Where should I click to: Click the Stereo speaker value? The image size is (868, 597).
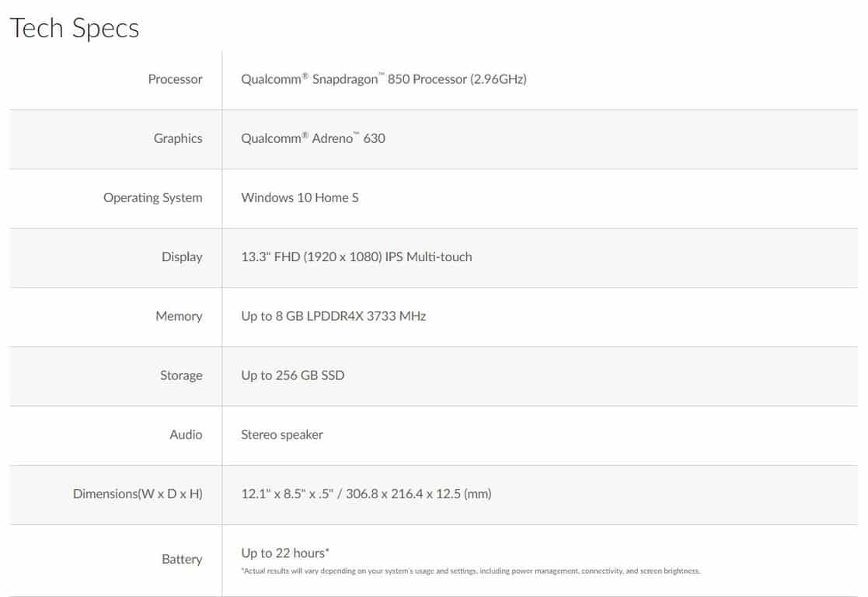point(282,435)
